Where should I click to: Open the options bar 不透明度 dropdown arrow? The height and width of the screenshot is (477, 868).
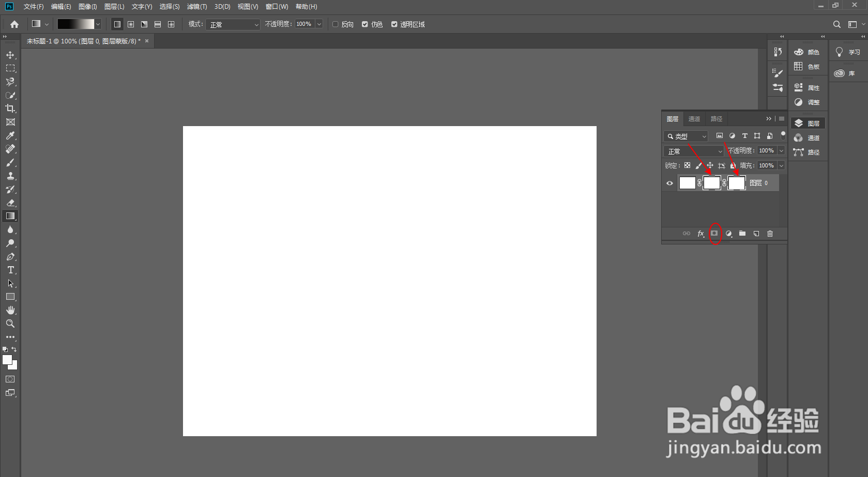tap(319, 24)
